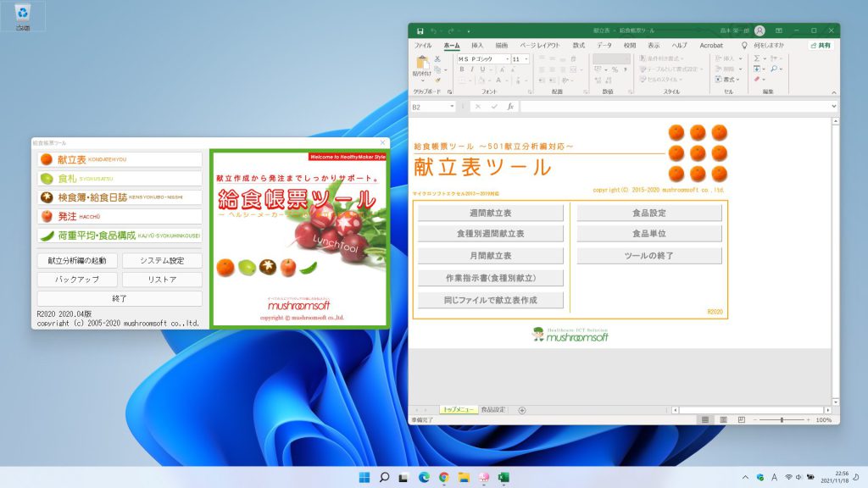The width and height of the screenshot is (868, 488).
Task: Switch to the ページレイアウト tab
Action: [540, 46]
